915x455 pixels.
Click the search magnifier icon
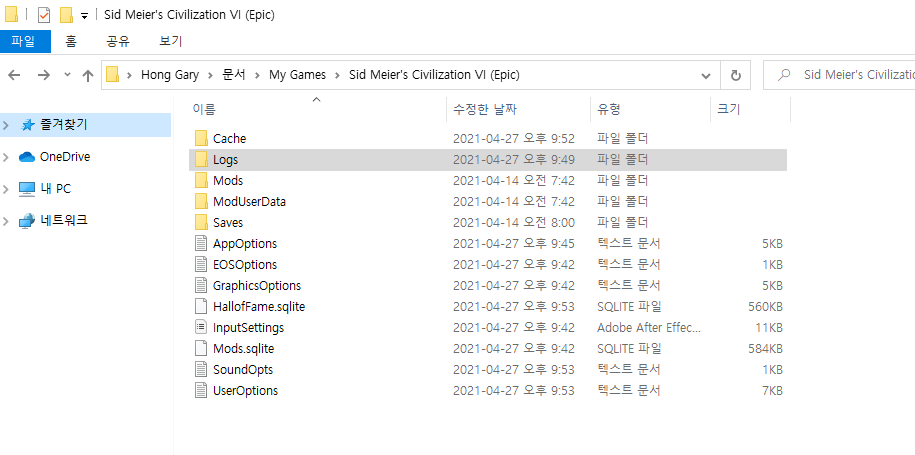point(785,75)
